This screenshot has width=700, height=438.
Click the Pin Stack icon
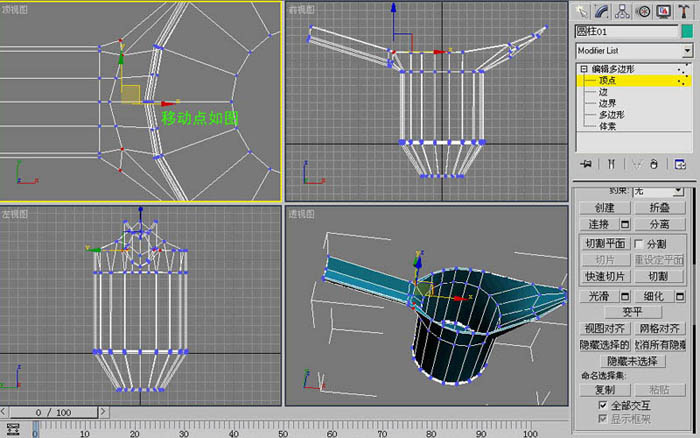[586, 164]
